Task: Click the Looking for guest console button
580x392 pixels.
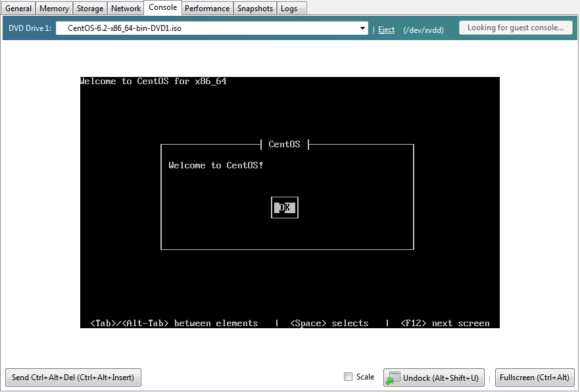Action: (x=516, y=28)
